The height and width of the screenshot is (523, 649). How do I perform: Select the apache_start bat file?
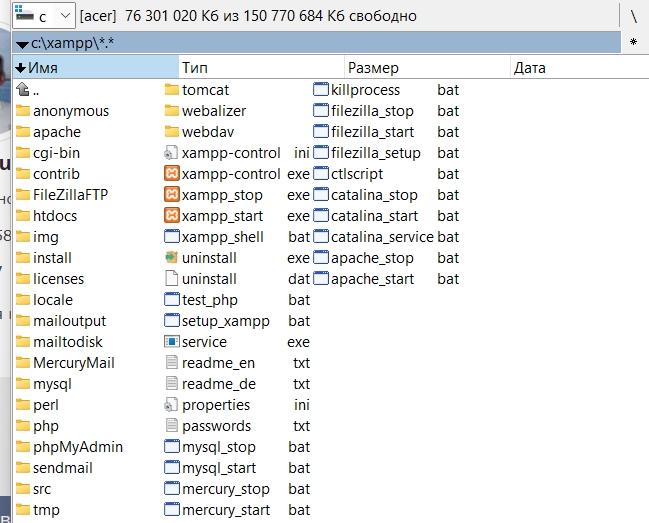(371, 279)
